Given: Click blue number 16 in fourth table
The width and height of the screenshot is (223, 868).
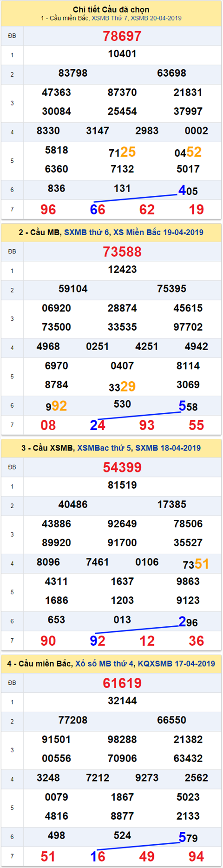Looking at the screenshot, I should (x=98, y=856).
